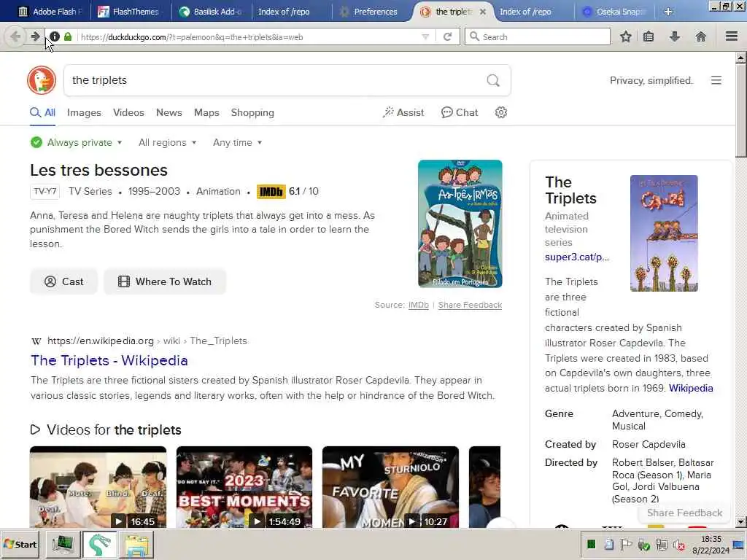Open the computer monitor taskbar icon

pyautogui.click(x=63, y=544)
